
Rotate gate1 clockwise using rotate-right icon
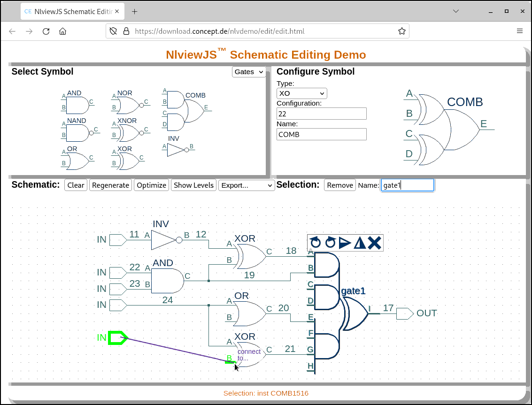(x=330, y=243)
